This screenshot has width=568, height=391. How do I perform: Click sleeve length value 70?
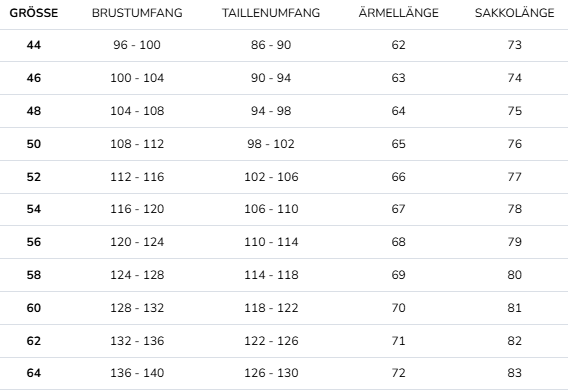click(398, 308)
